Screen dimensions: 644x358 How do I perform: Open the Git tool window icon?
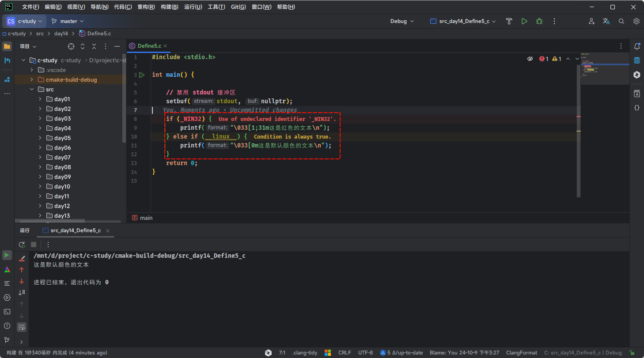7,340
